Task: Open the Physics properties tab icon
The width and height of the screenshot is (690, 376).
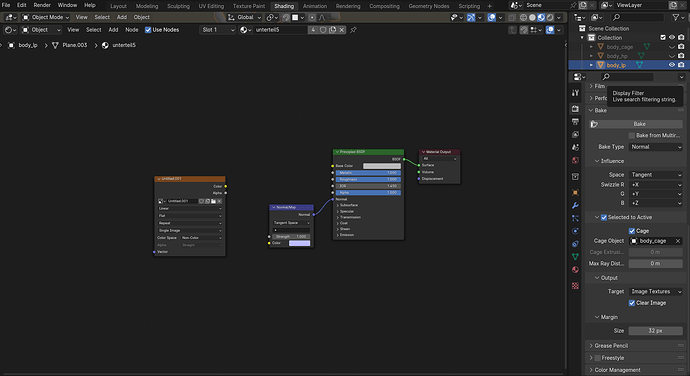Action: 575,231
